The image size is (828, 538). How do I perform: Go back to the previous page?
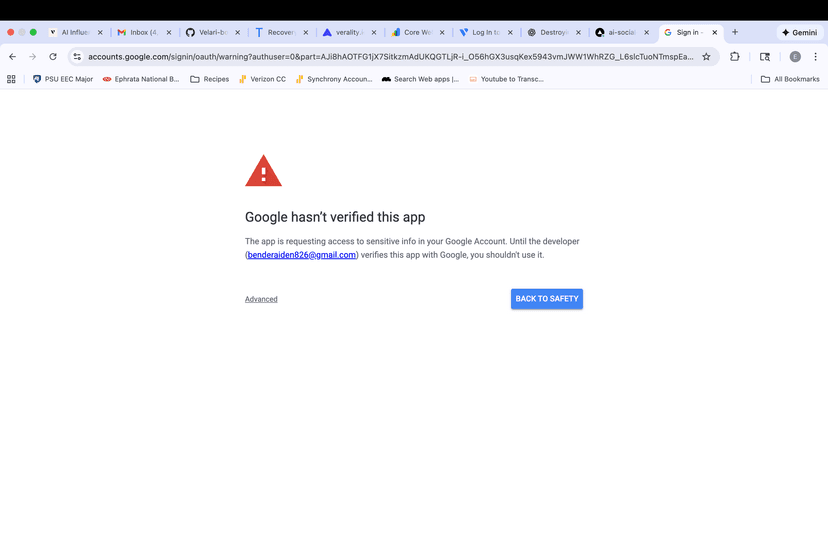click(12, 57)
